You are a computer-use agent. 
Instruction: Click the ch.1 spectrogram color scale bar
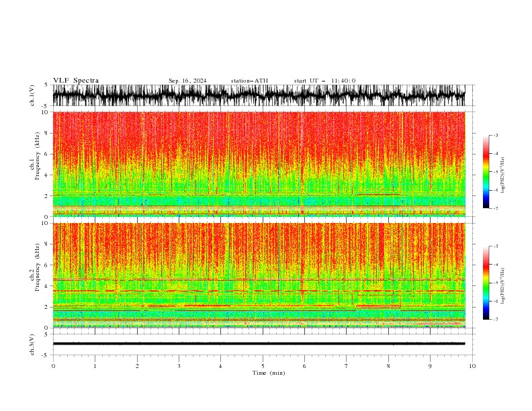(486, 171)
